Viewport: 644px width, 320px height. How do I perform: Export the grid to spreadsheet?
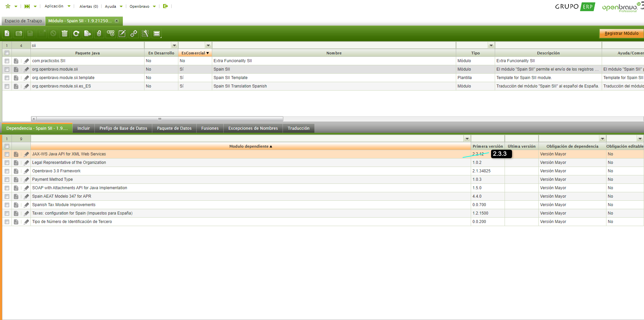(88, 33)
